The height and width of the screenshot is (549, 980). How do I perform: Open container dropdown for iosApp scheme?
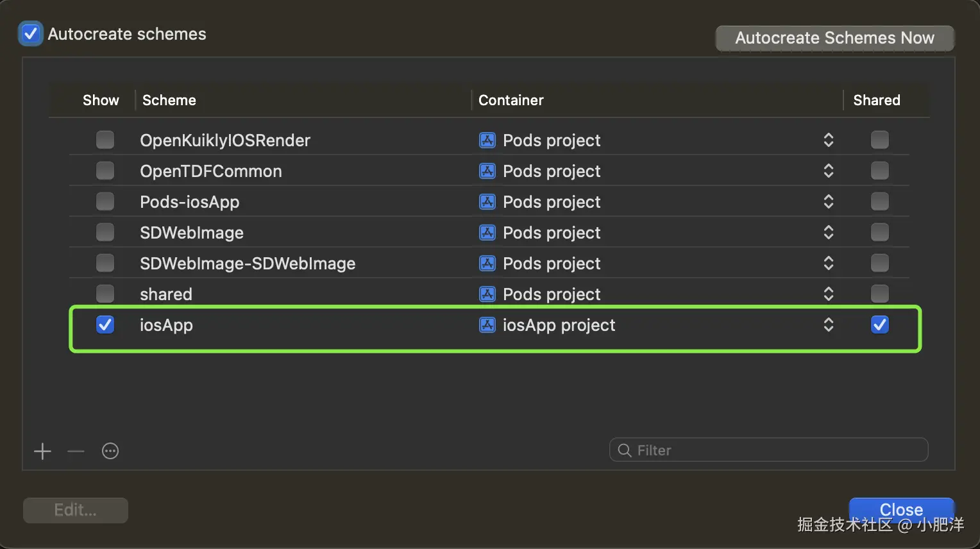(828, 325)
